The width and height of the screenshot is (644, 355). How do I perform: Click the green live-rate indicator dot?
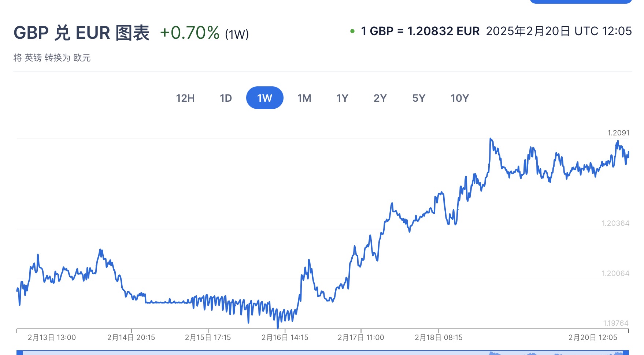[352, 31]
